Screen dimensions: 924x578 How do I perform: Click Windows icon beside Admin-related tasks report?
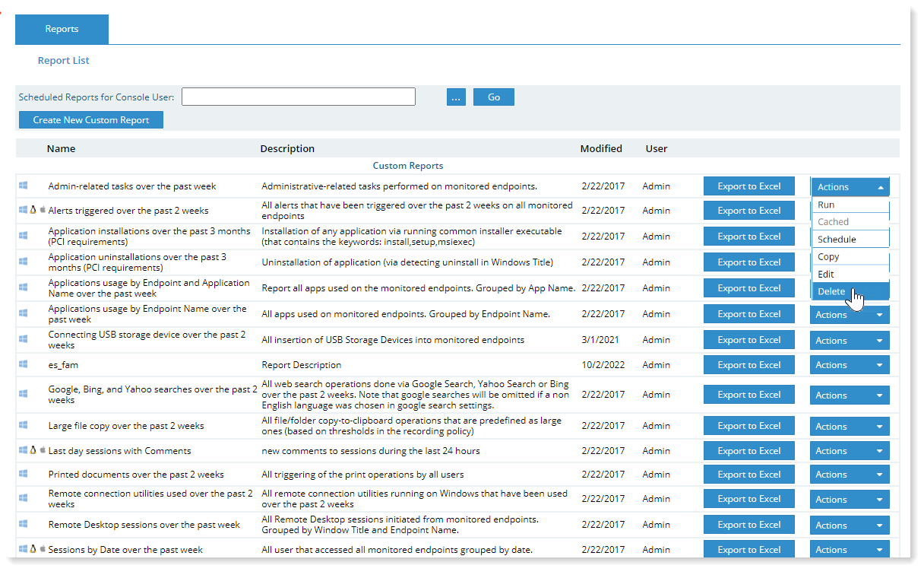pyautogui.click(x=24, y=186)
